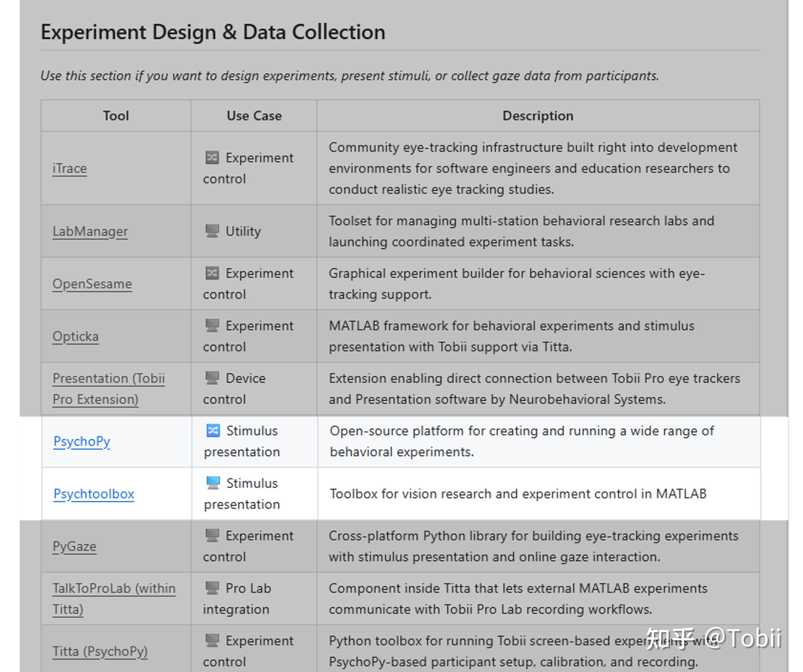Image resolution: width=803 pixels, height=672 pixels.
Task: Click the blue computer icon in Psychtoolbox row
Action: click(x=213, y=483)
